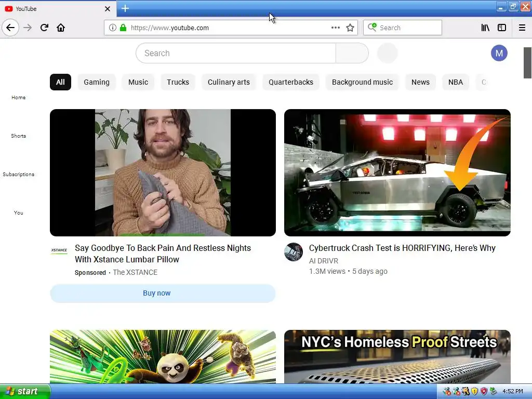
Task: Click the XSTANCE advertiser logo
Action: pos(59,250)
